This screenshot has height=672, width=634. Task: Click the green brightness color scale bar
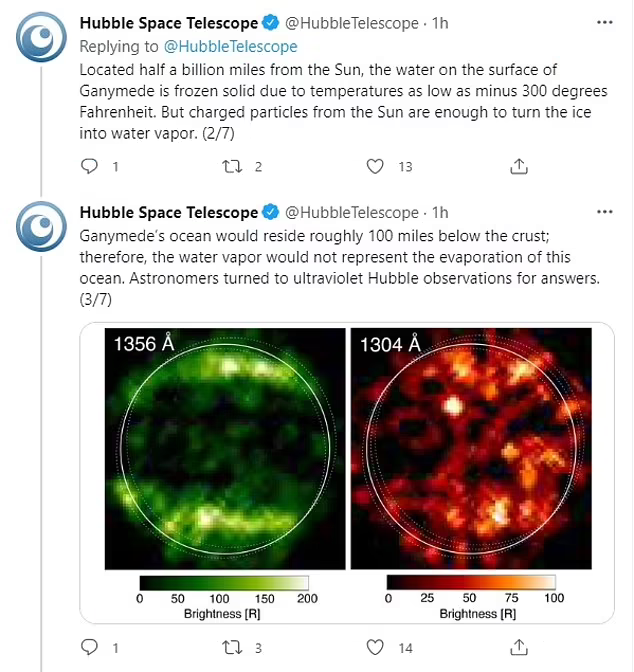point(224,582)
